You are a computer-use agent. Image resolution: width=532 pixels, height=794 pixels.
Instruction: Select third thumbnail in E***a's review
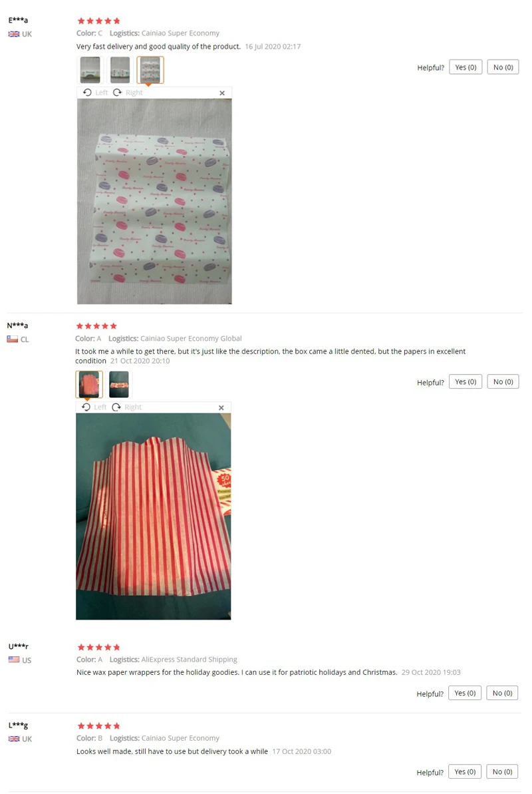point(150,70)
